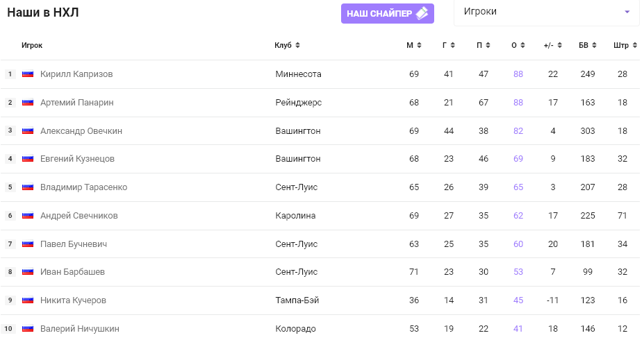The width and height of the screenshot is (644, 340).
Task: Sort by matches played М column
Action: [x=413, y=46]
